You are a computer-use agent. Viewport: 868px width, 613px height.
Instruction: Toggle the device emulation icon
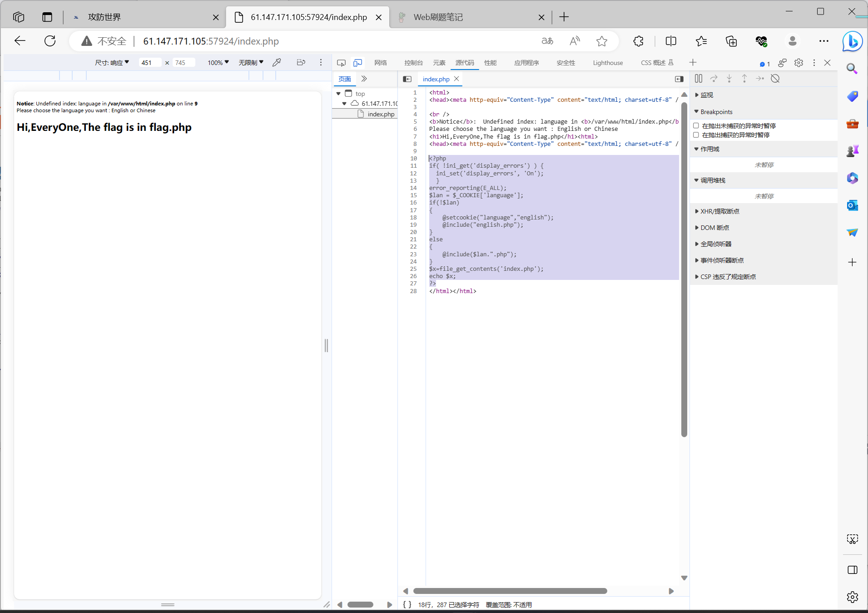(358, 63)
